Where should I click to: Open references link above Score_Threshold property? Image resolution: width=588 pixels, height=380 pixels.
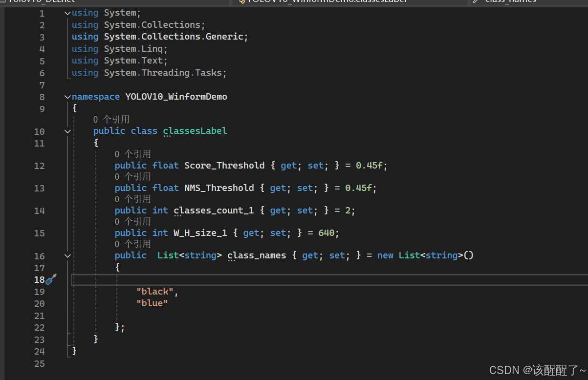pyautogui.click(x=132, y=154)
